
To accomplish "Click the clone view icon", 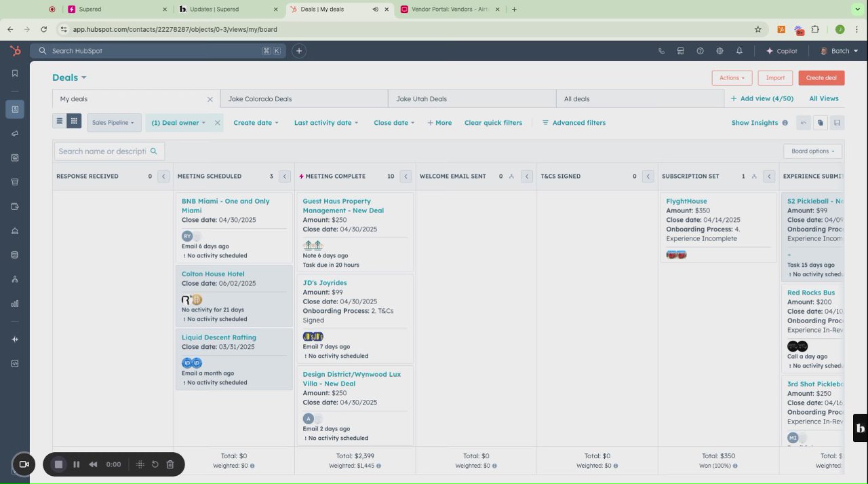I will tap(821, 123).
